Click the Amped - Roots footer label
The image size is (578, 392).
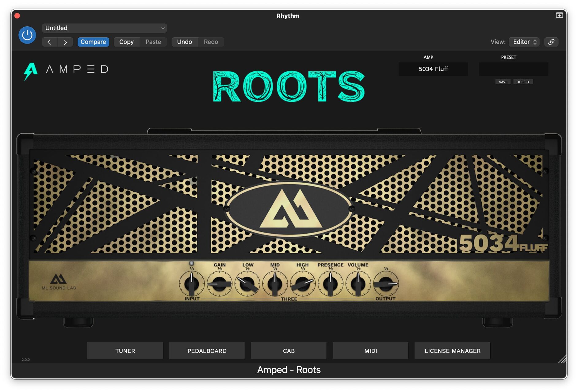[x=289, y=370]
